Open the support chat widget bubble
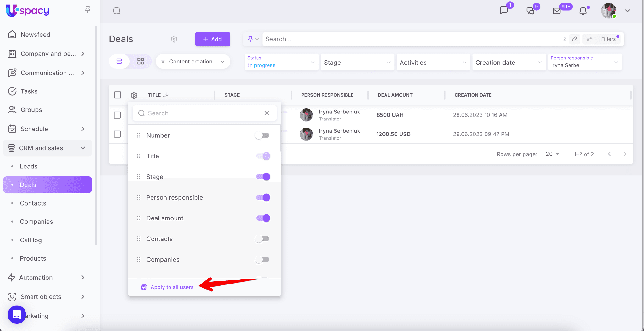The width and height of the screenshot is (644, 331). (x=17, y=314)
